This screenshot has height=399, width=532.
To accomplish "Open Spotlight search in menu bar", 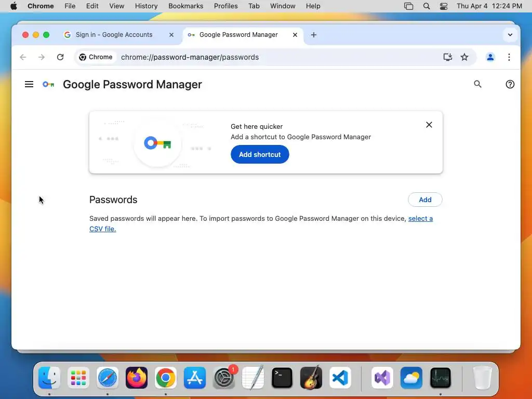I will click(427, 6).
